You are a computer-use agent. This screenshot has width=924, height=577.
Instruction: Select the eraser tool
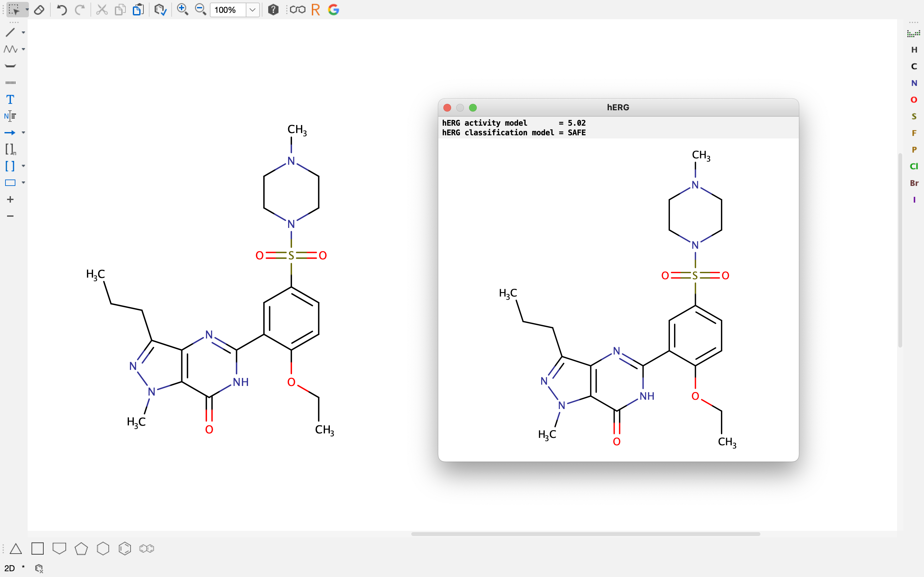click(x=39, y=10)
